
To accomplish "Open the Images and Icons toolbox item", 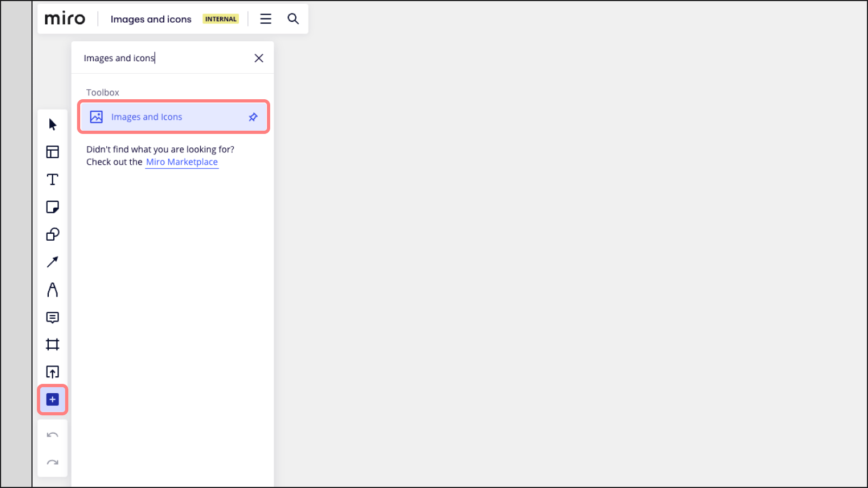I will [x=174, y=117].
